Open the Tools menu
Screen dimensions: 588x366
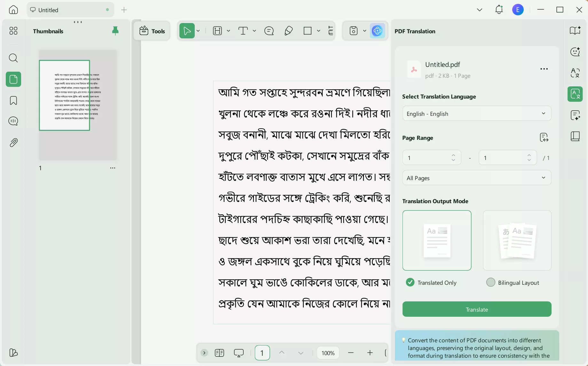click(x=152, y=31)
